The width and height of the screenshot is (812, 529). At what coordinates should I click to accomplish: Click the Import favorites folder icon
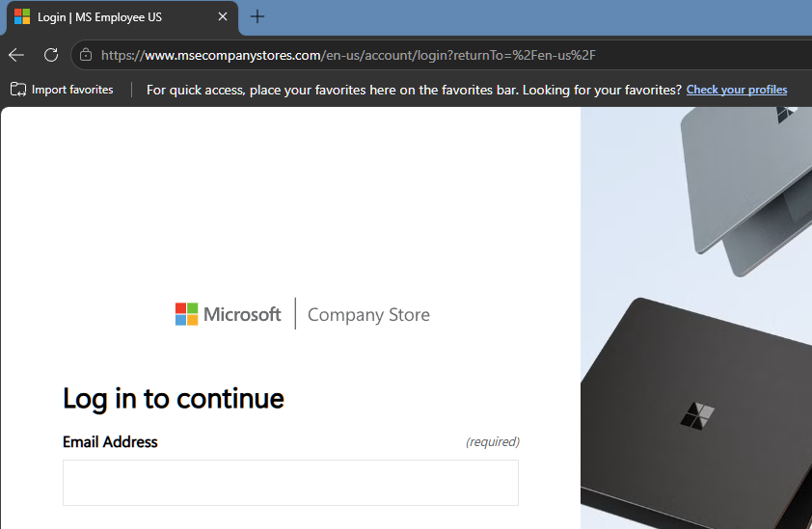18,90
